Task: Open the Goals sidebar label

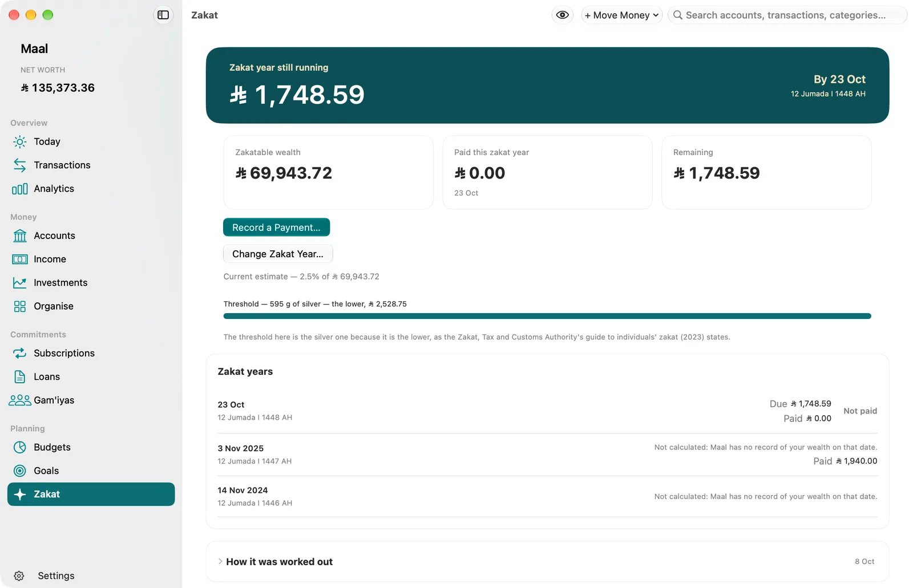Action: tap(46, 471)
